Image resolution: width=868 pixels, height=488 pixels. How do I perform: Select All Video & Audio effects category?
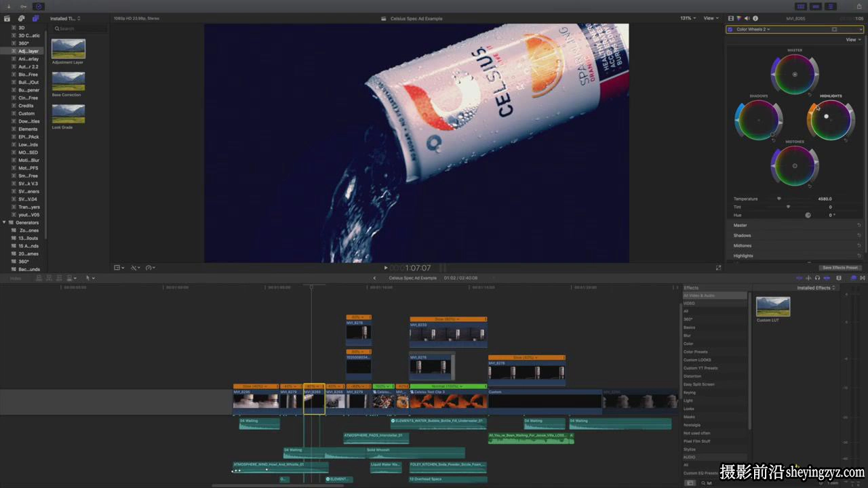(x=715, y=296)
